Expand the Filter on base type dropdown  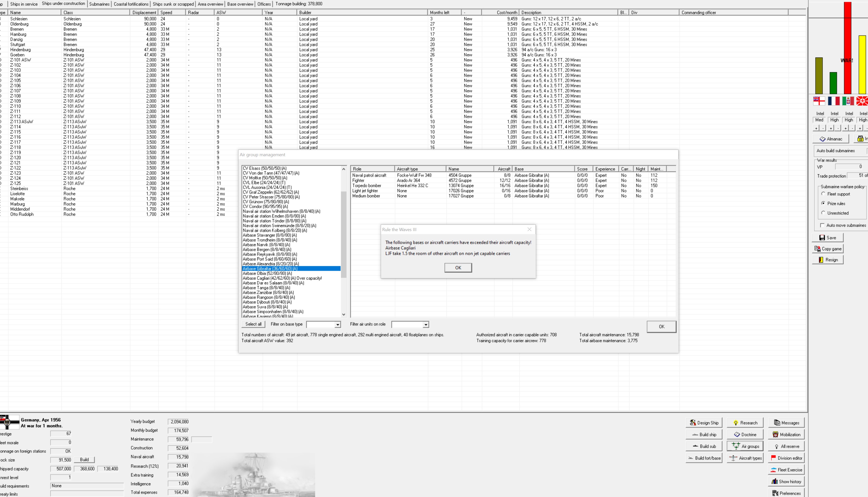point(337,325)
